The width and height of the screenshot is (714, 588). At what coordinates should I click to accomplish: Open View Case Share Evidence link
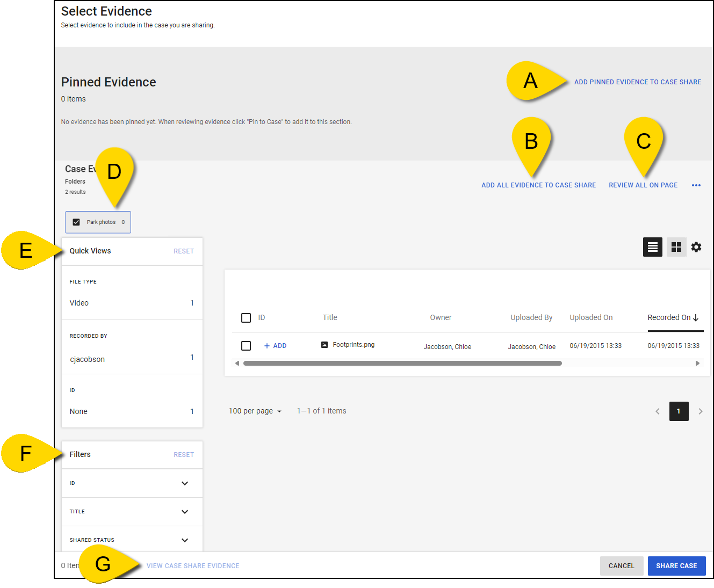193,566
